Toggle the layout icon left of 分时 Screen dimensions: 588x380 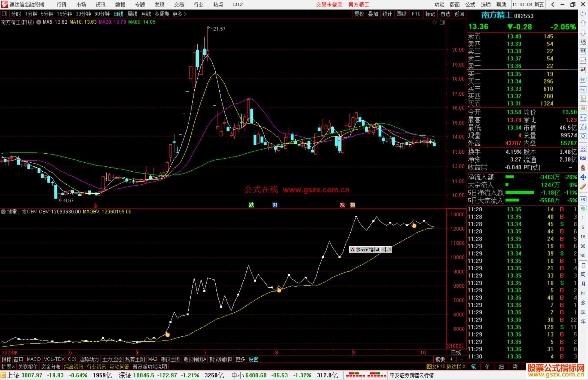point(5,14)
